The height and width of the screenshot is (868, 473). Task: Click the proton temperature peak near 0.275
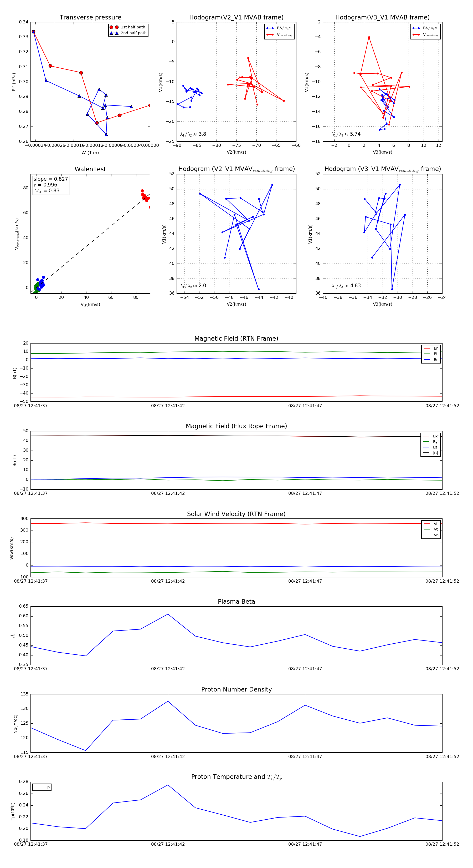click(x=168, y=785)
